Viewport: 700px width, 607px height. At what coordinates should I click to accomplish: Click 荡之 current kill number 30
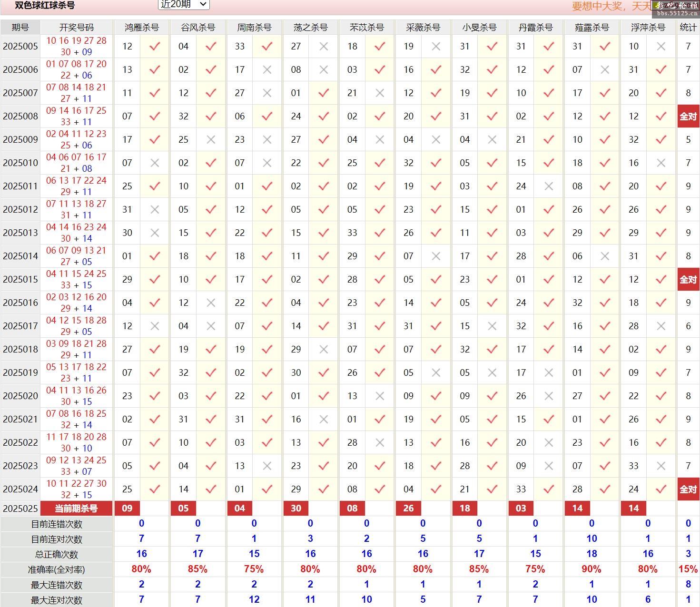296,509
